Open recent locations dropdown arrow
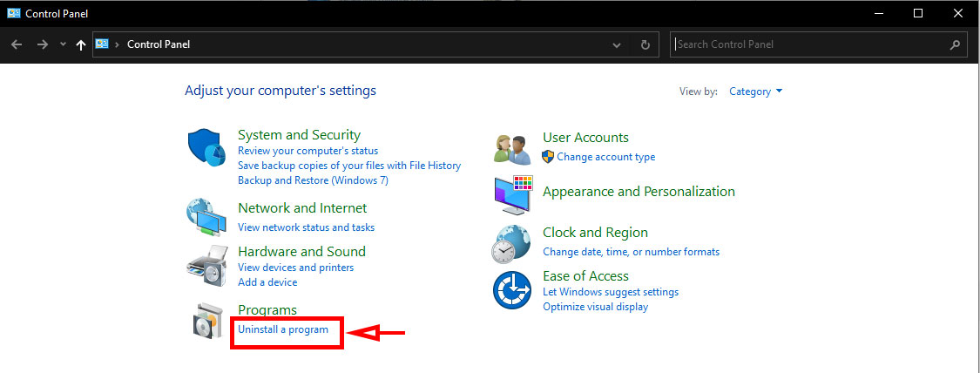980x373 pixels. tap(63, 44)
